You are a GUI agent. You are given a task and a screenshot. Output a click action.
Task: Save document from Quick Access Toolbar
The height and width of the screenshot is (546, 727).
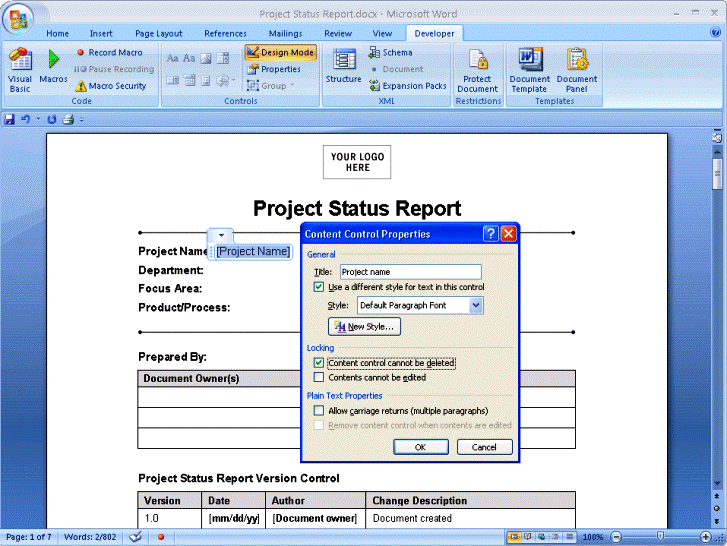click(9, 120)
